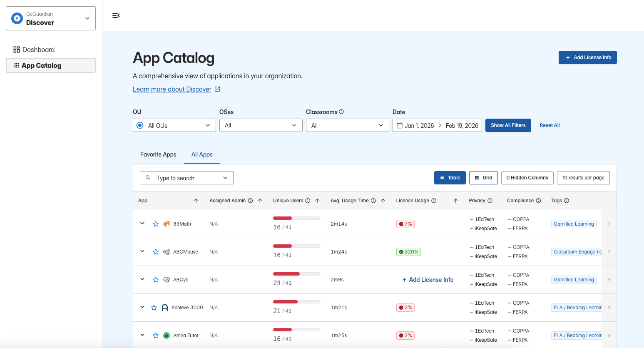Image resolution: width=644 pixels, height=348 pixels.
Task: Click the external link icon beside Learn more
Action: tap(217, 89)
